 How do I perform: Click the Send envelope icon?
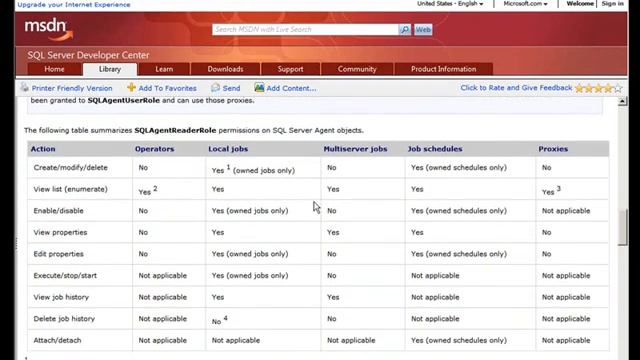click(x=216, y=87)
